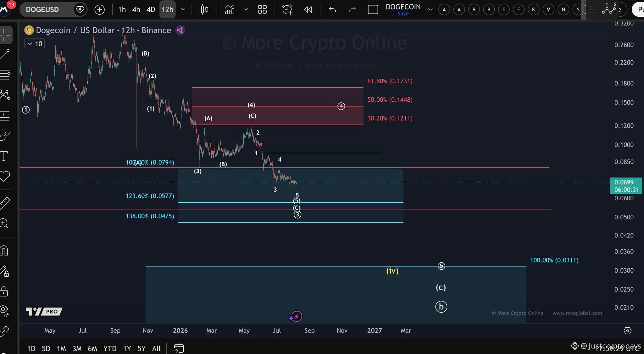644x354 pixels.
Task: Start bar replay mode
Action: 308,10
